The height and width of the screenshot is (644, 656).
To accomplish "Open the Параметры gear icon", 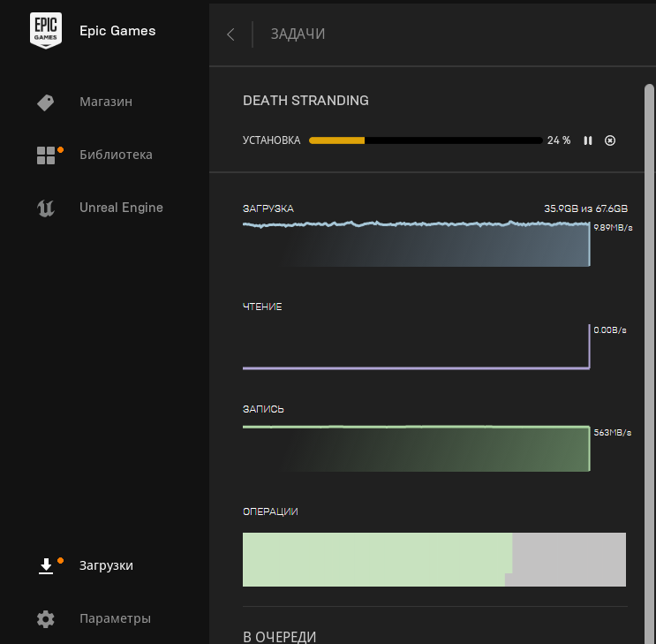I will tap(46, 619).
